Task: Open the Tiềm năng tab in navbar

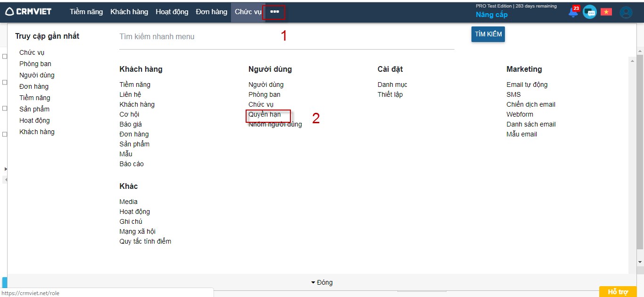Action: (86, 12)
